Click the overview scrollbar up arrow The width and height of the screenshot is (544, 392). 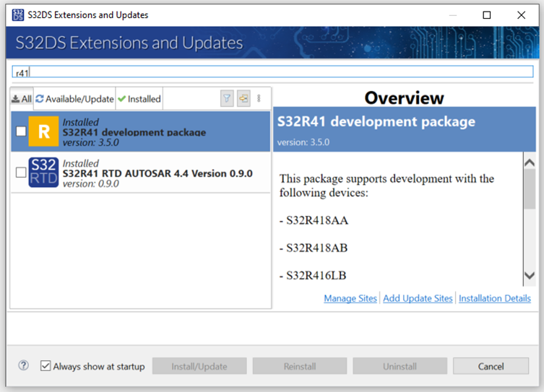pos(530,162)
